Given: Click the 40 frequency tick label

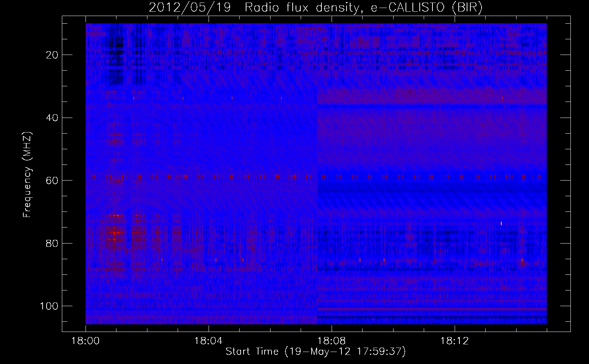Looking at the screenshot, I should (52, 118).
